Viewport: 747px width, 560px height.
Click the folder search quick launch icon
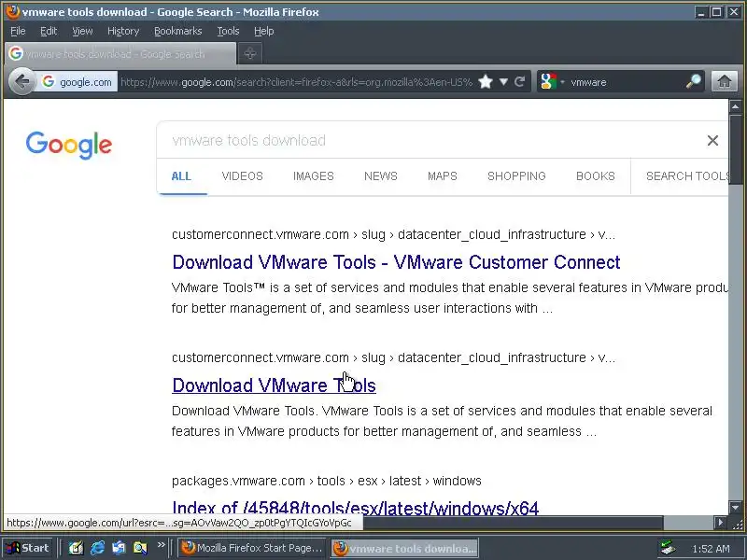point(140,548)
